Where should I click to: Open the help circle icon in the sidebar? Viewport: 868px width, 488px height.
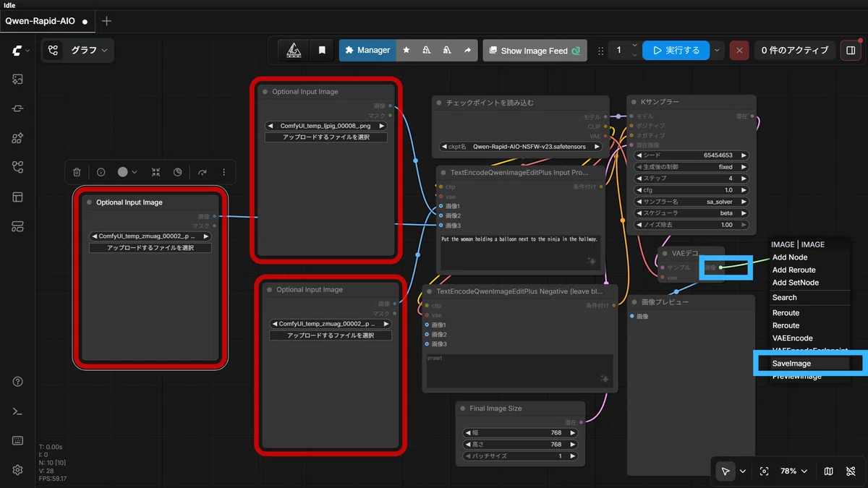pyautogui.click(x=18, y=382)
